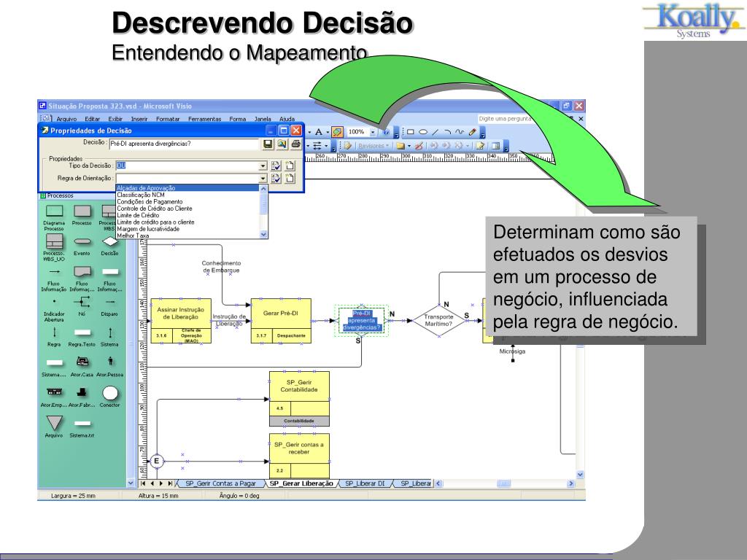Open the Inserir menu

(x=139, y=119)
